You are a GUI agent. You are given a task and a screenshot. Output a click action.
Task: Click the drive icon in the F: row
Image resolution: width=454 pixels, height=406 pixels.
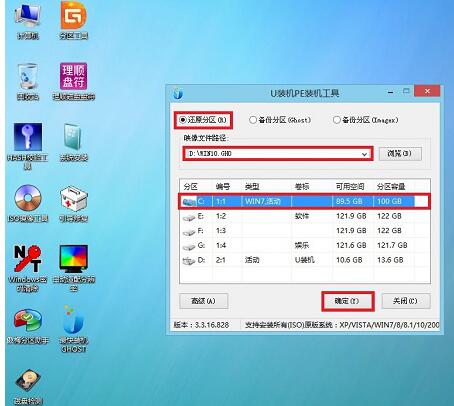click(189, 231)
